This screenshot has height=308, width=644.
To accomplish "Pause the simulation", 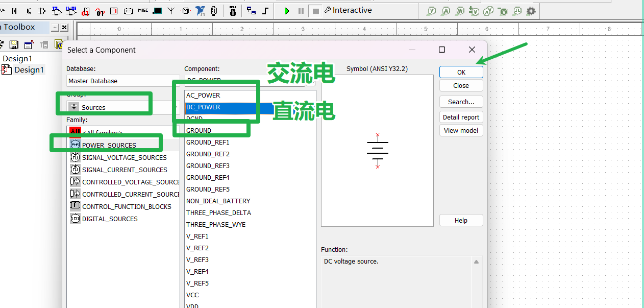I will click(301, 11).
